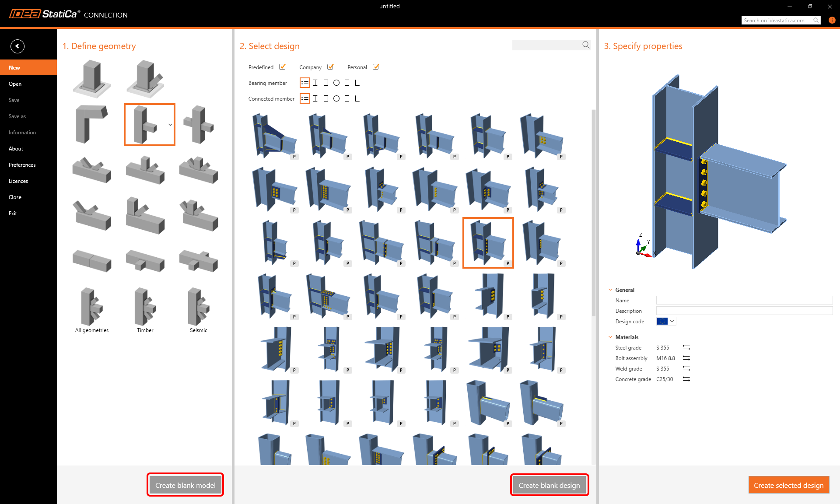Disable the Company templates checkbox
This screenshot has width=840, height=504.
[331, 66]
